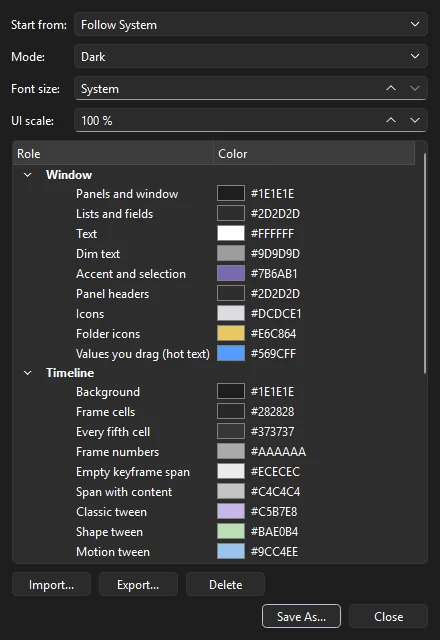The image size is (440, 640).
Task: Open Span with content color swatch
Action: [231, 491]
